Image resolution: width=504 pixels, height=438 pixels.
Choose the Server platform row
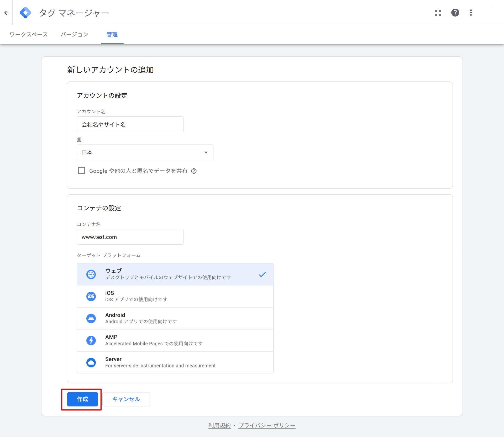(x=175, y=362)
